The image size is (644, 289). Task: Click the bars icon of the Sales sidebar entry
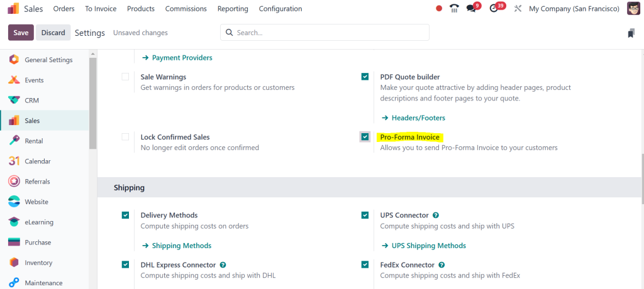14,121
